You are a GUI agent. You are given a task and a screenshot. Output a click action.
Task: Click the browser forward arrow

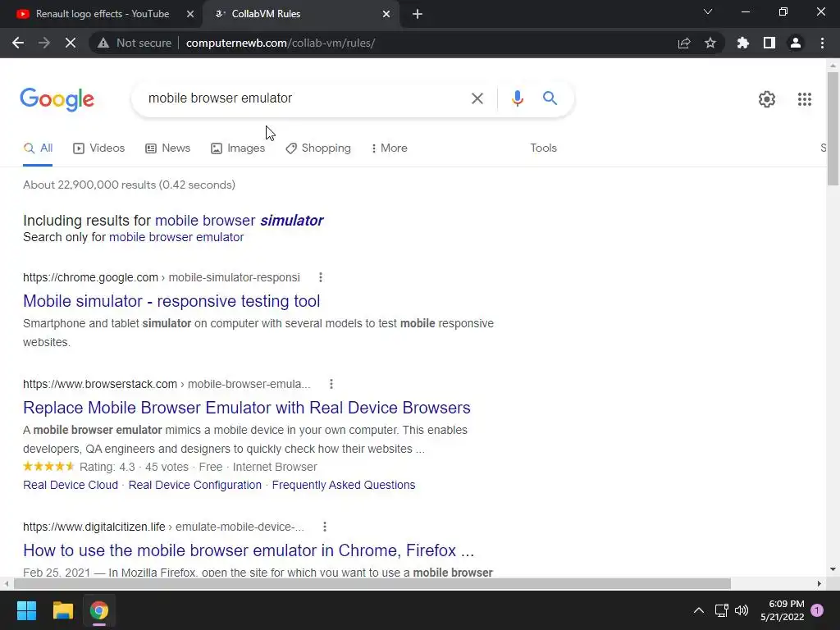[44, 43]
